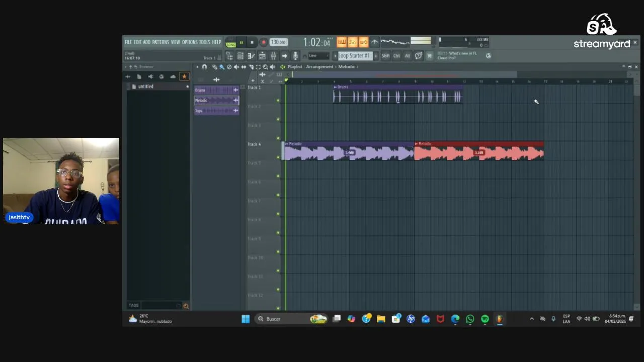Open the ADD menu
Viewport: 644px width, 362px height.
(x=146, y=42)
